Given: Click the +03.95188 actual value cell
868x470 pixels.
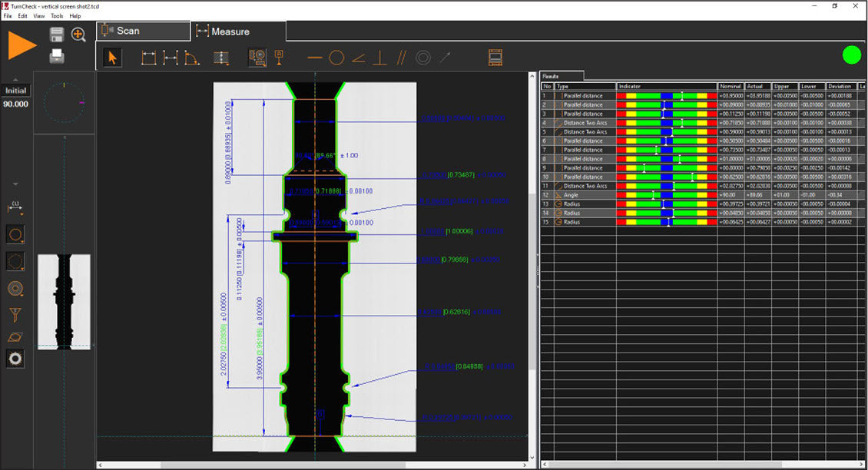Looking at the screenshot, I should pos(758,96).
